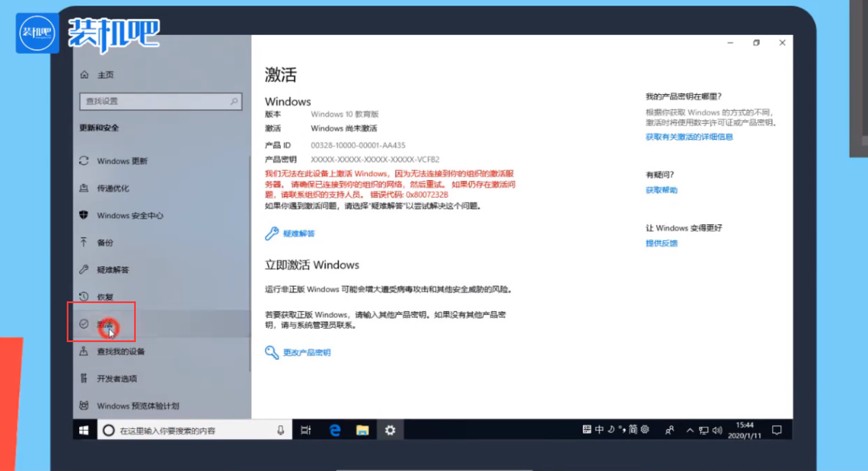Click the Settings gear on the taskbar
The height and width of the screenshot is (471, 868).
click(390, 430)
